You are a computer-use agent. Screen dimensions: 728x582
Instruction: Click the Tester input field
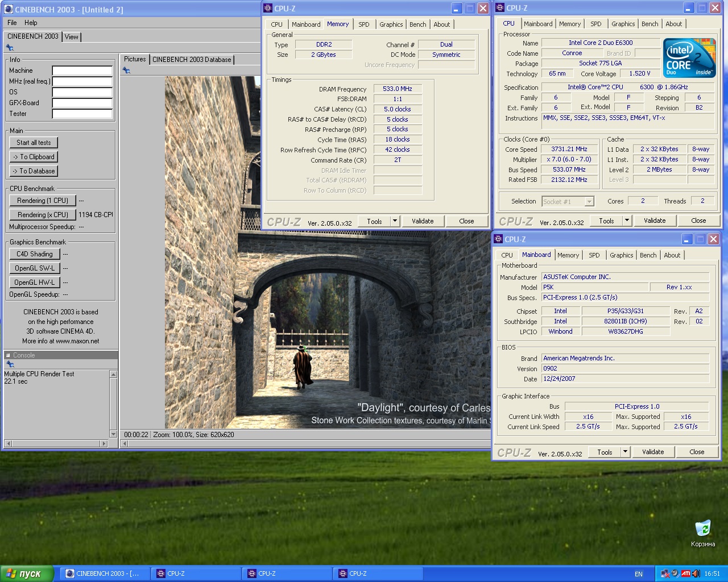click(x=82, y=114)
